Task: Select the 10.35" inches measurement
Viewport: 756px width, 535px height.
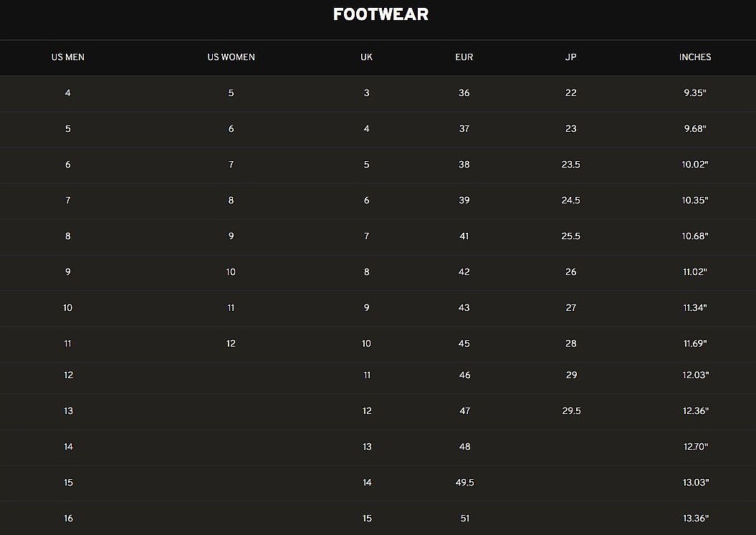Action: tap(695, 201)
